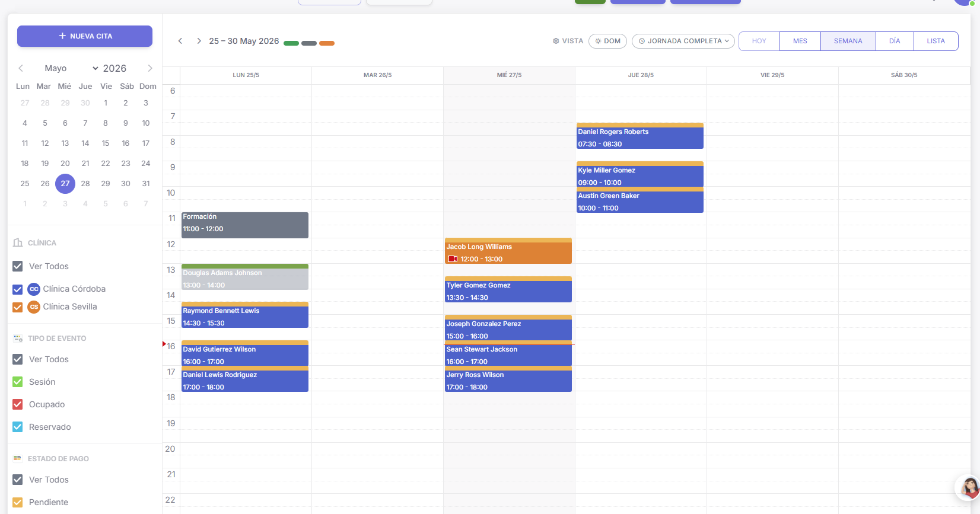The image size is (980, 514).
Task: Switch to LISTA view
Action: [936, 41]
